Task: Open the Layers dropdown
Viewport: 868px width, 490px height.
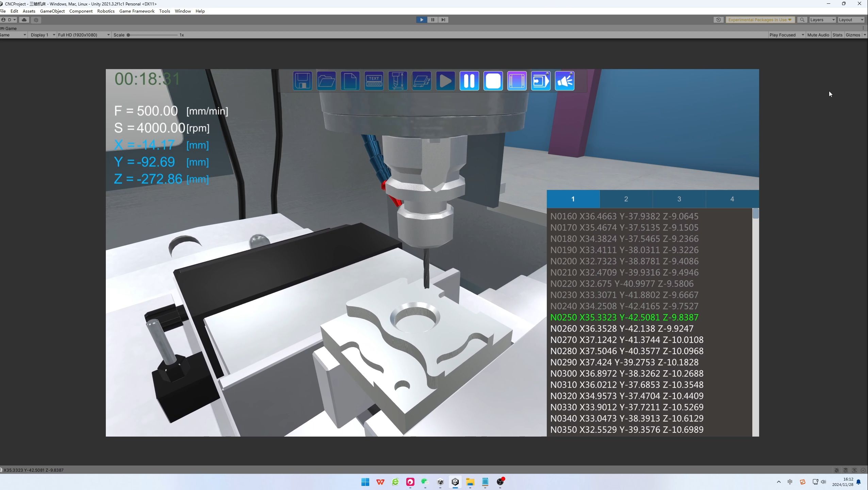Action: (822, 20)
